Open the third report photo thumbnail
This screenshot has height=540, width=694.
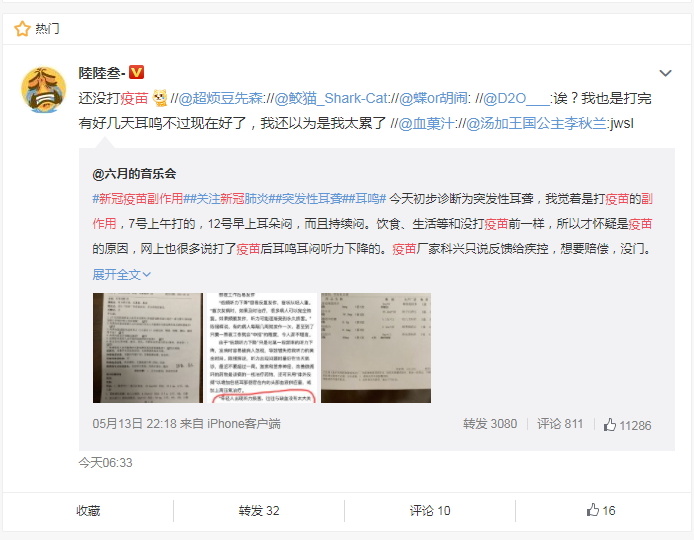(376, 347)
